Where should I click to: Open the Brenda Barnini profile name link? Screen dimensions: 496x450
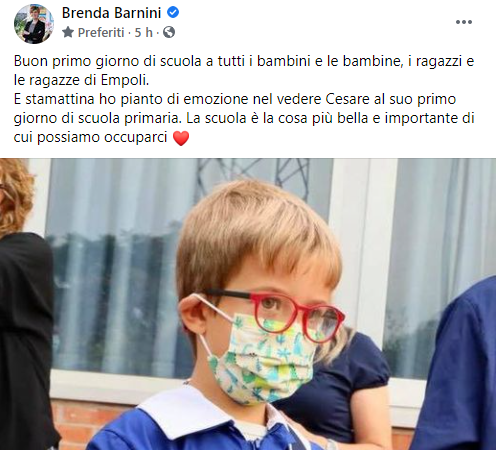coord(111,13)
